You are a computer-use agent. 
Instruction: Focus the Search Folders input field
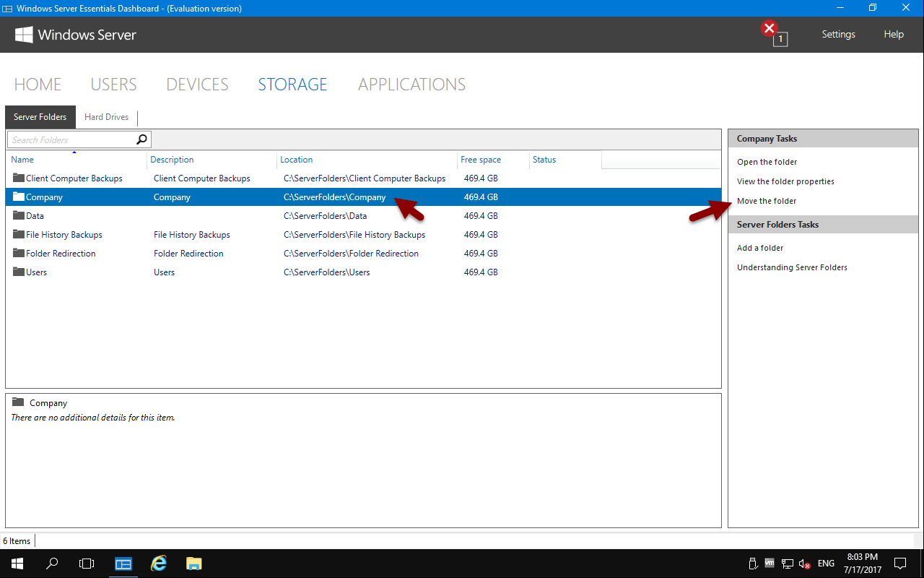[x=71, y=139]
